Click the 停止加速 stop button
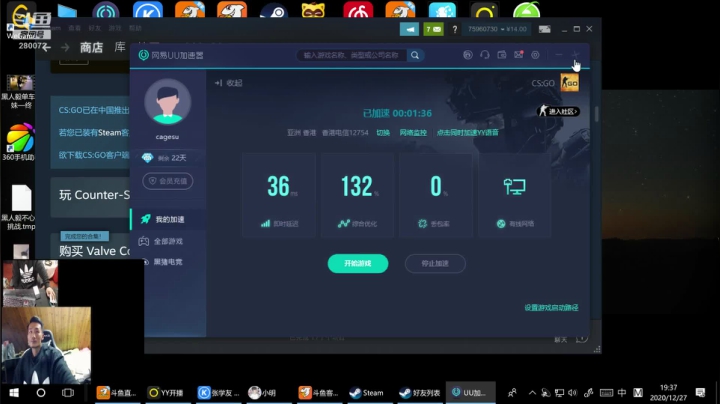This screenshot has width=720, height=404. 435,264
